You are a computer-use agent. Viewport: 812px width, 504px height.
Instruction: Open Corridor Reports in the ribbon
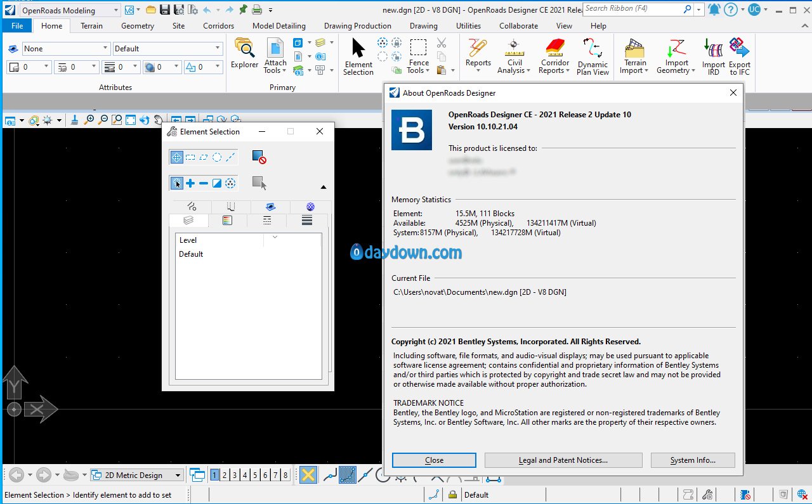point(555,56)
